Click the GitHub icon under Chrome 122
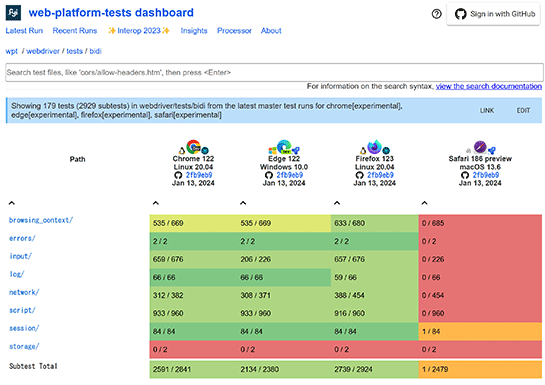This screenshot has height=385, width=545. (x=178, y=175)
